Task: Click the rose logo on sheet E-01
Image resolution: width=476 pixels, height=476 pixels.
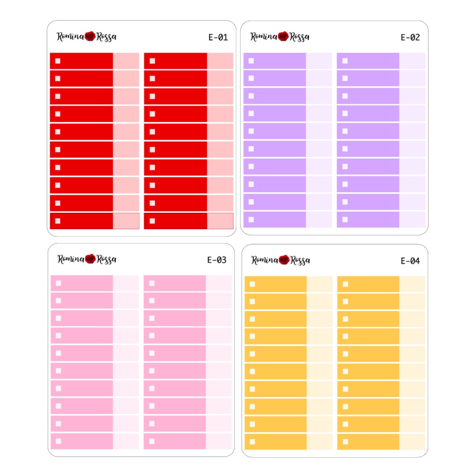Action: (x=90, y=36)
